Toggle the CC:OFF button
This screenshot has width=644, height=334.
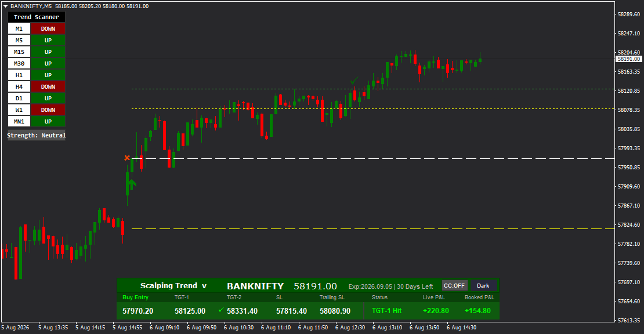[x=454, y=286]
